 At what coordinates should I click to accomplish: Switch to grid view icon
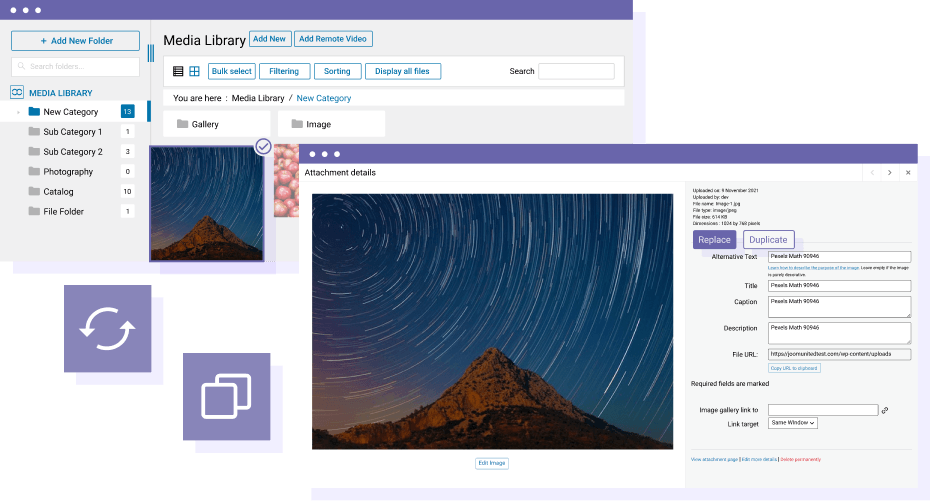tap(194, 71)
